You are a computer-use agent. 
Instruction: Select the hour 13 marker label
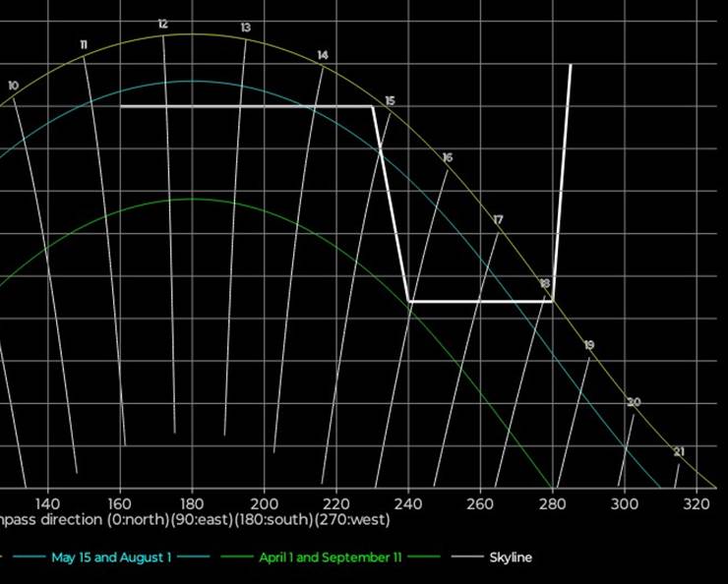[245, 28]
